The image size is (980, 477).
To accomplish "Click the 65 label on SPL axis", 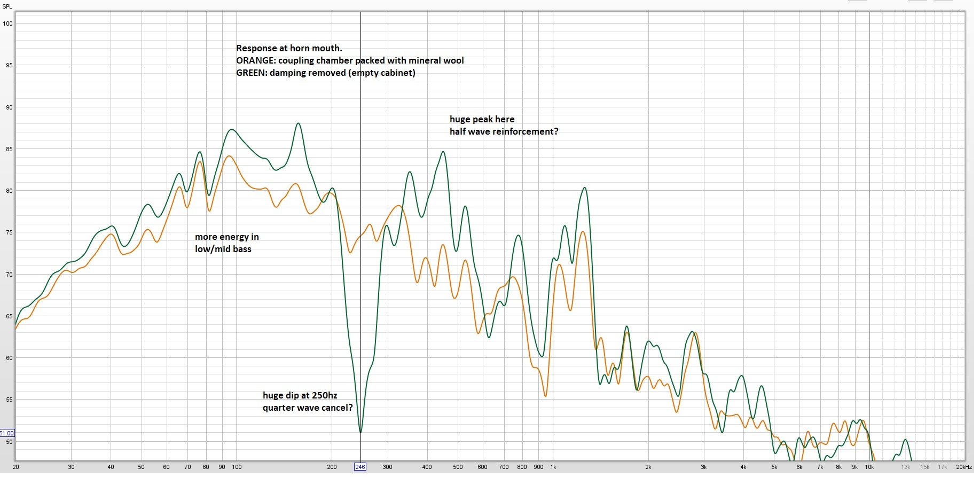I will (9, 316).
